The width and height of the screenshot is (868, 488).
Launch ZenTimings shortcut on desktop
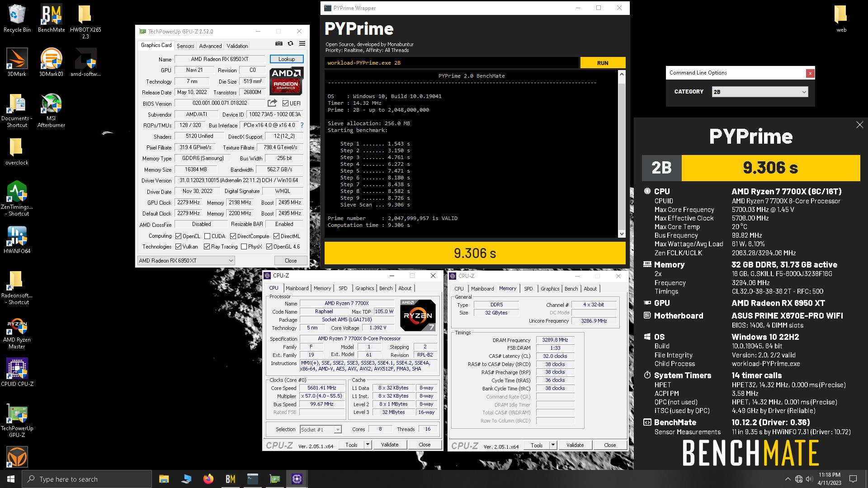(17, 198)
